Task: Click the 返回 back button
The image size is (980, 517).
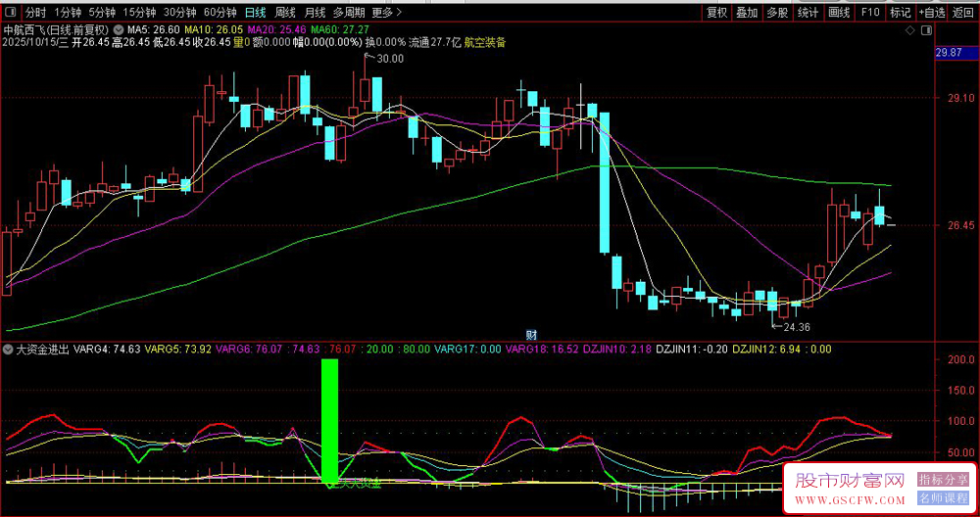Action: pyautogui.click(x=963, y=13)
